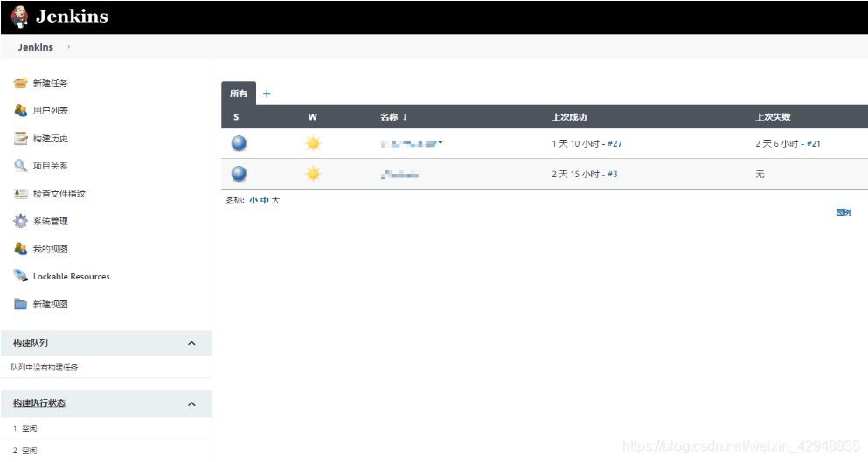Click the sunny weather icon of build #27 job
Viewport: 868px width, 462px height.
click(x=313, y=144)
